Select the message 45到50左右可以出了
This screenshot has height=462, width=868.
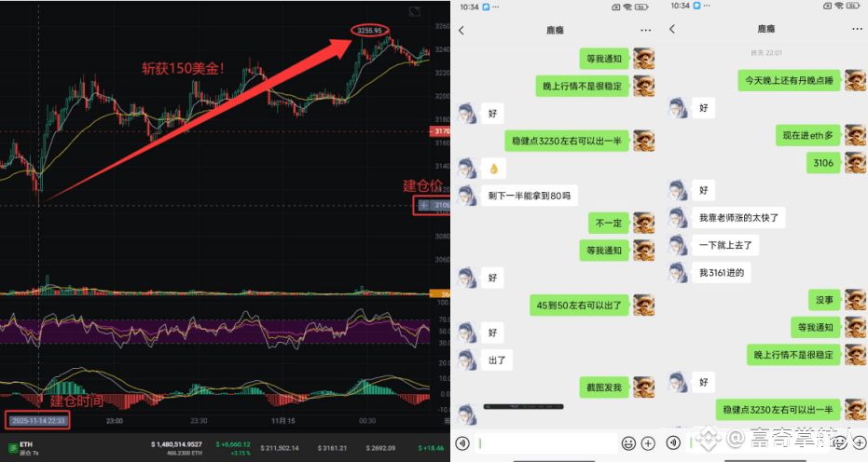[579, 305]
